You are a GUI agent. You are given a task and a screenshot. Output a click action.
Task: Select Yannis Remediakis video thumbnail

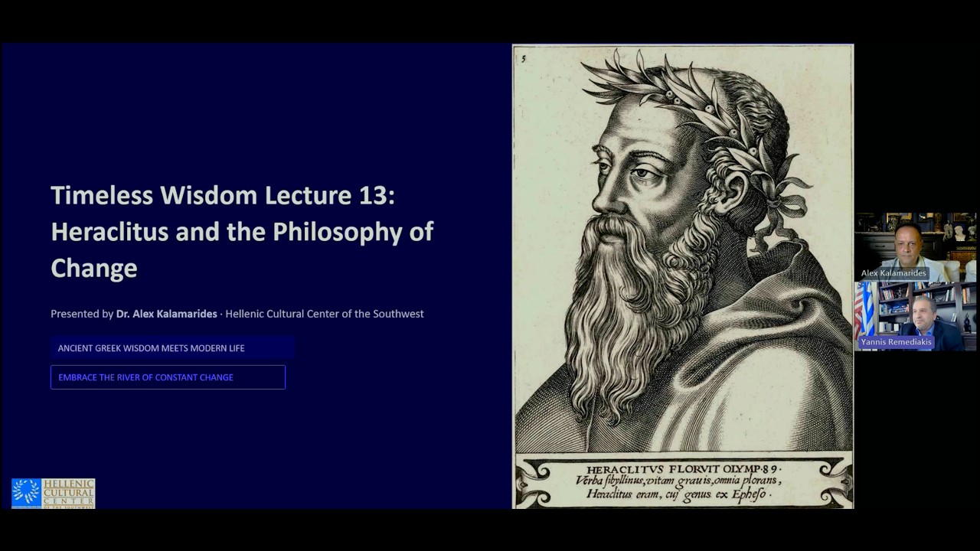point(916,316)
